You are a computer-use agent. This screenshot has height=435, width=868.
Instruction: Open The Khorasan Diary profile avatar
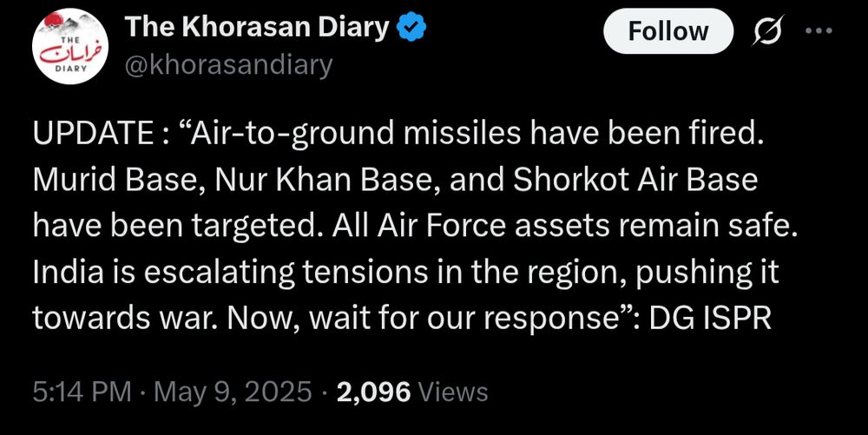pos(70,48)
